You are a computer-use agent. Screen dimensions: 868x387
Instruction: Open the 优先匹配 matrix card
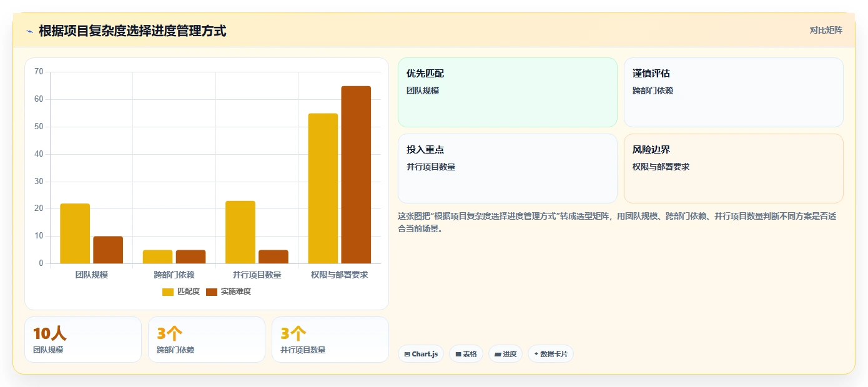508,92
